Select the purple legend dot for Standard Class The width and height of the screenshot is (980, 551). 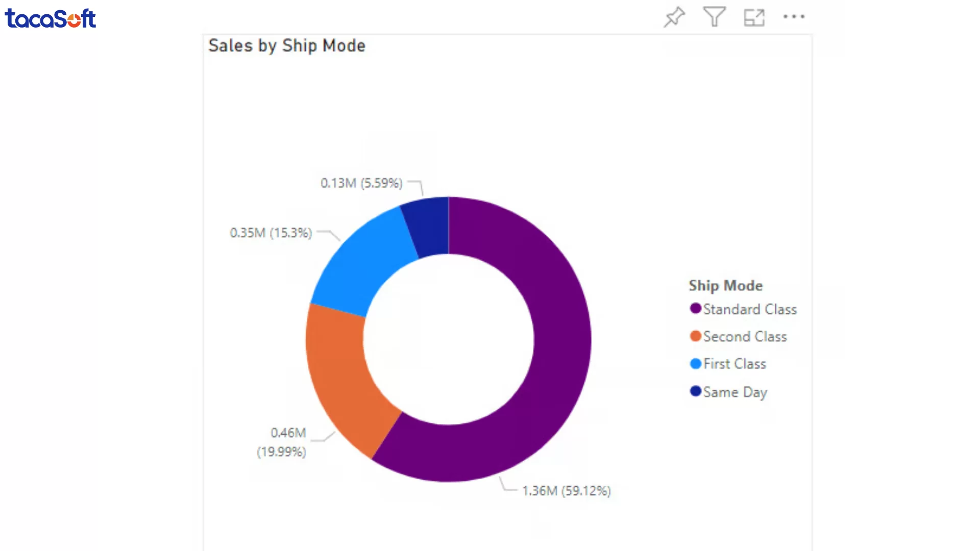coord(695,309)
